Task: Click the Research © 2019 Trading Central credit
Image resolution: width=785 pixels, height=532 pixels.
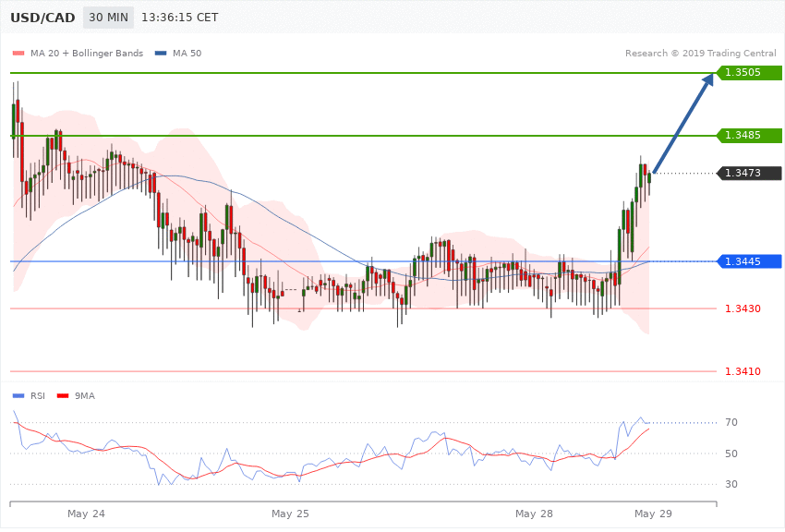Action: [700, 53]
